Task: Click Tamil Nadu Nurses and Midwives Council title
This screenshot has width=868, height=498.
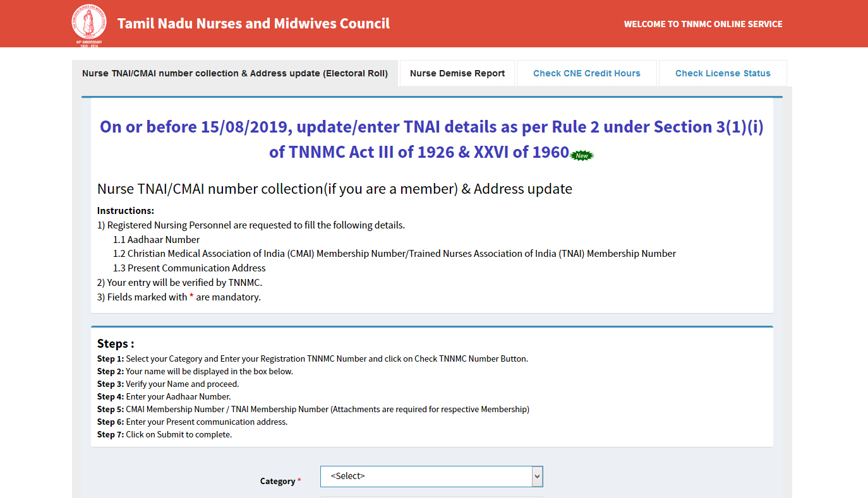Action: (x=253, y=24)
